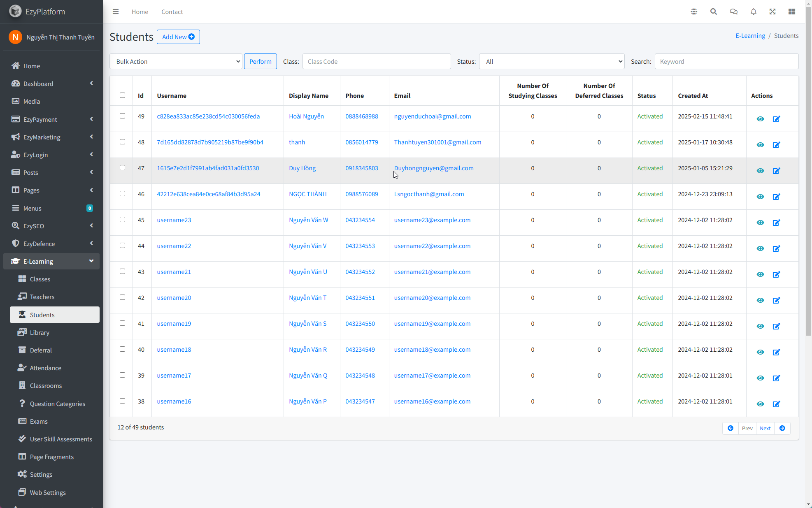Check the checkbox for student id 48
The height and width of the screenshot is (508, 812).
pyautogui.click(x=122, y=142)
